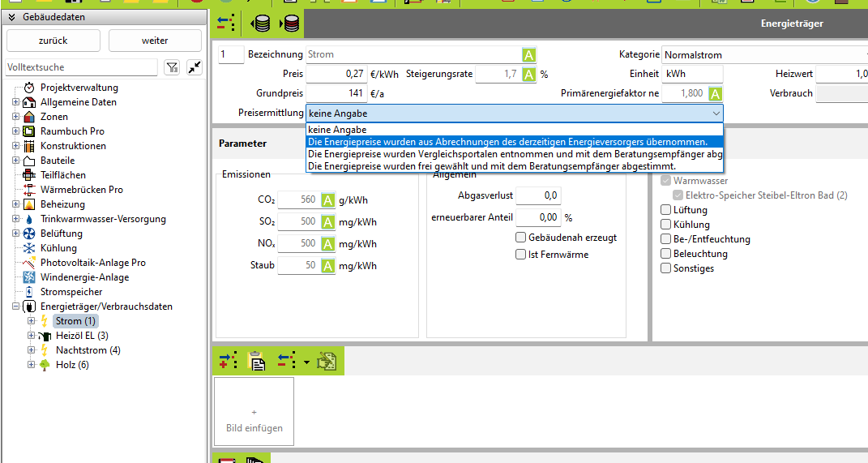The height and width of the screenshot is (463, 868).
Task: Click the database icon with red base
Action: (x=289, y=24)
